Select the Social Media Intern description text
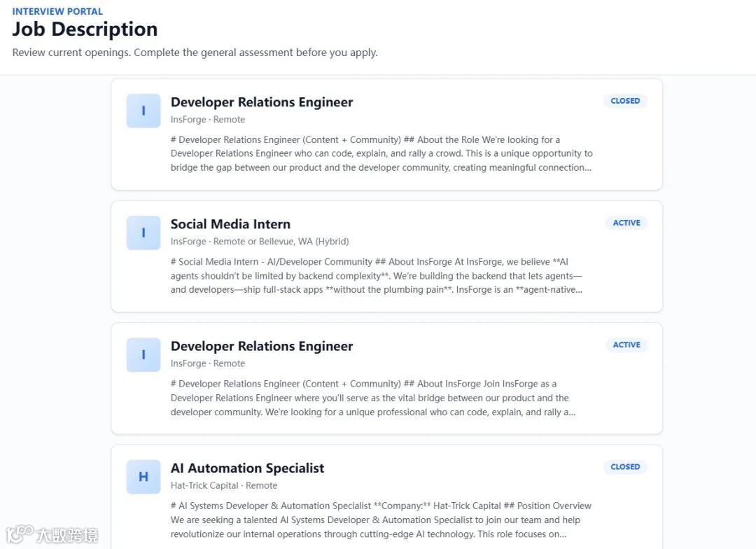 (x=377, y=275)
